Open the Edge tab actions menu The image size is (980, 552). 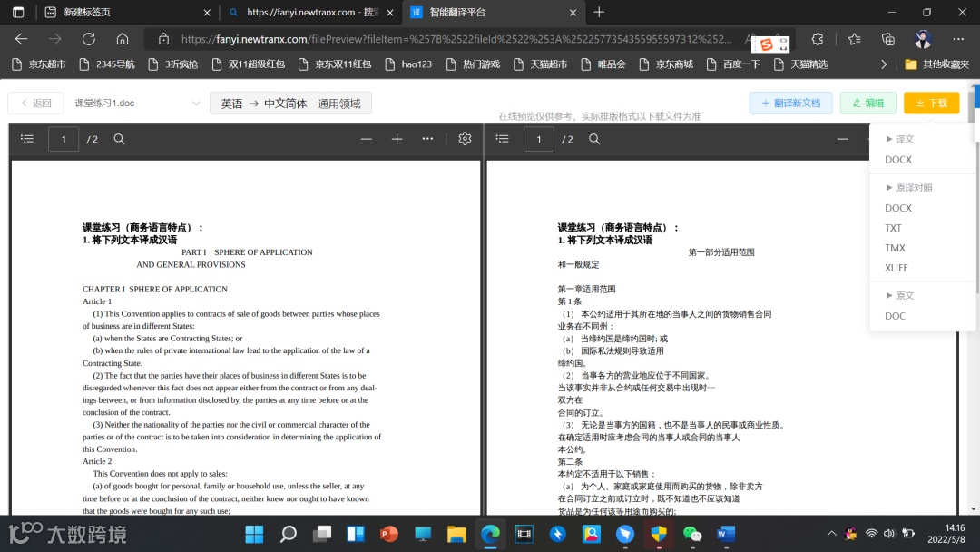[x=18, y=12]
